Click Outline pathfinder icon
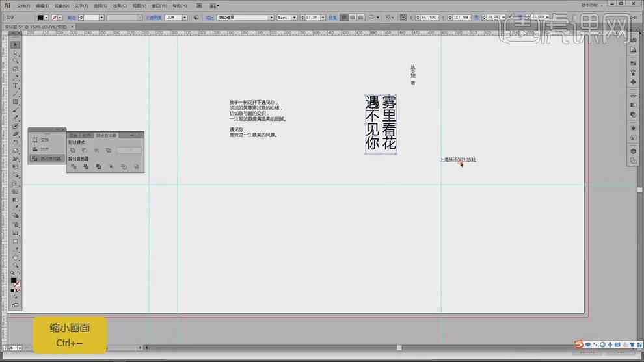This screenshot has width=644, height=362. point(124,166)
